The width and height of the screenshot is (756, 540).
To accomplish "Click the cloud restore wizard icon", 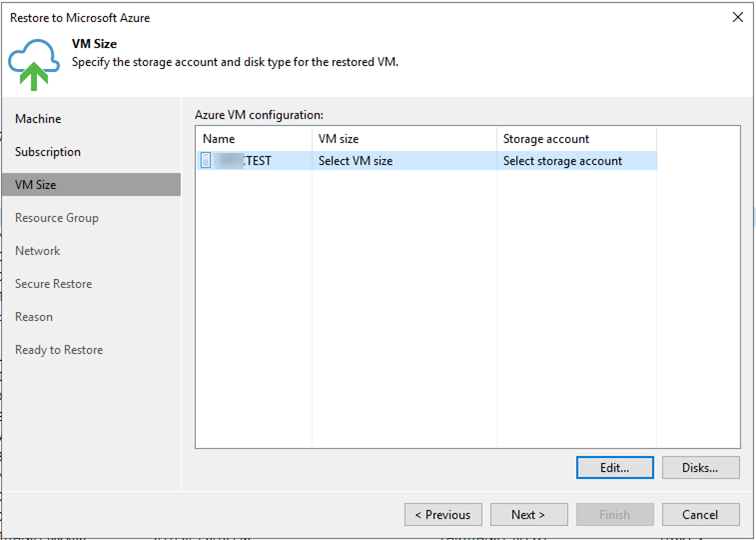I will (x=34, y=64).
